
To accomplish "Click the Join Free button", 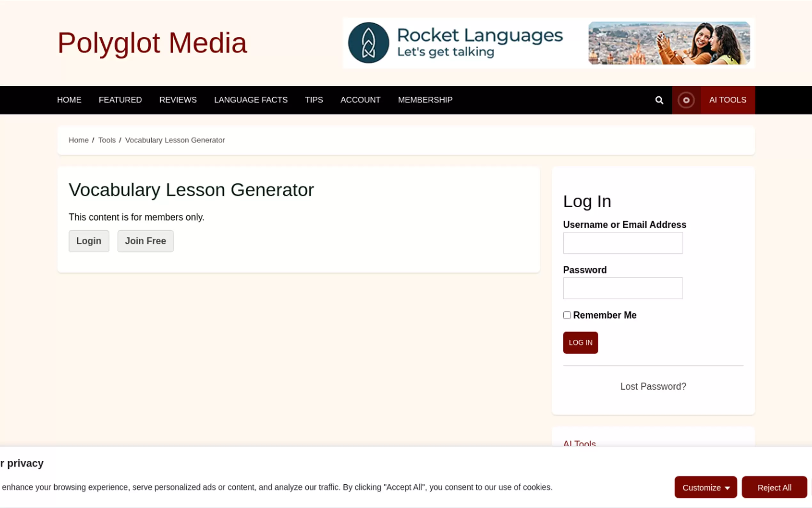I will (x=145, y=241).
